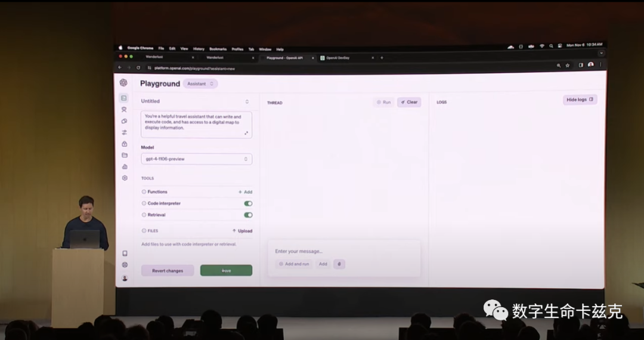Open the Assistant mode dropdown

200,84
